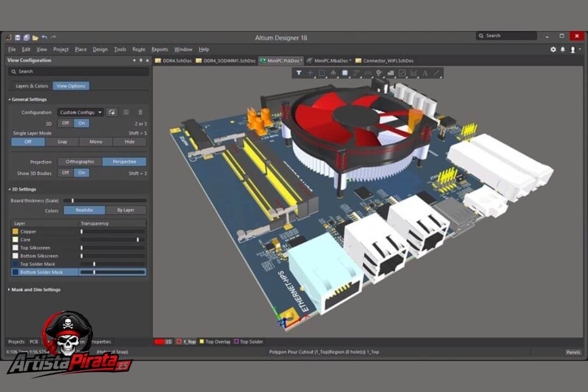Switch to the Connector_WiFi.SchDoc document tab
Image resolution: width=588 pixels, height=392 pixels.
click(385, 61)
